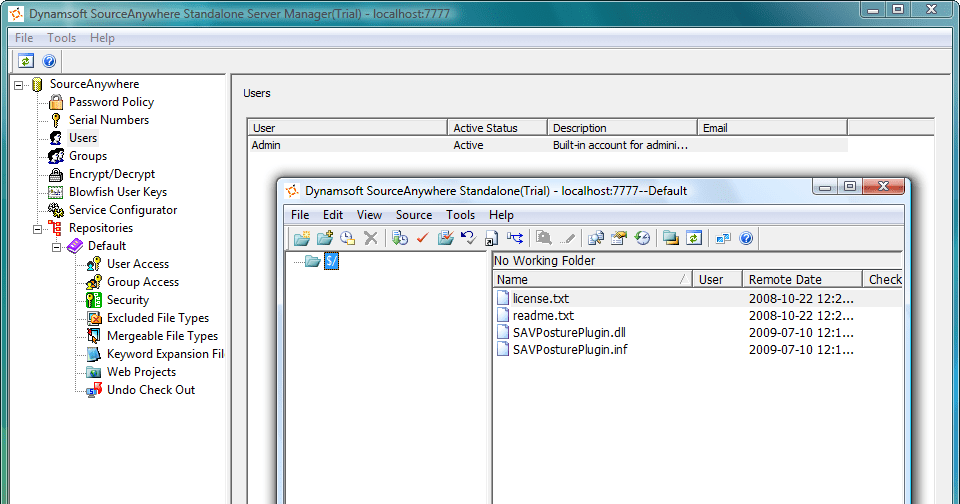Collapse the Default repository node

click(x=57, y=246)
